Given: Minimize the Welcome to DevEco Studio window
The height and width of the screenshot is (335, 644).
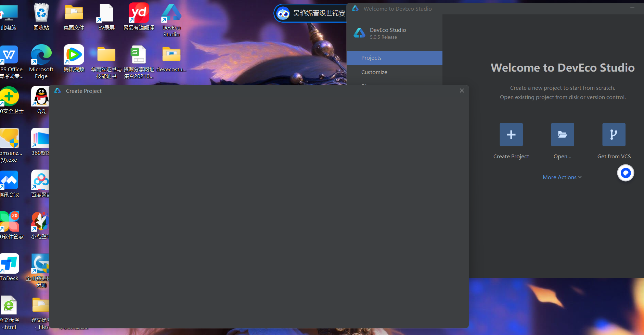Looking at the screenshot, I should tap(632, 8).
